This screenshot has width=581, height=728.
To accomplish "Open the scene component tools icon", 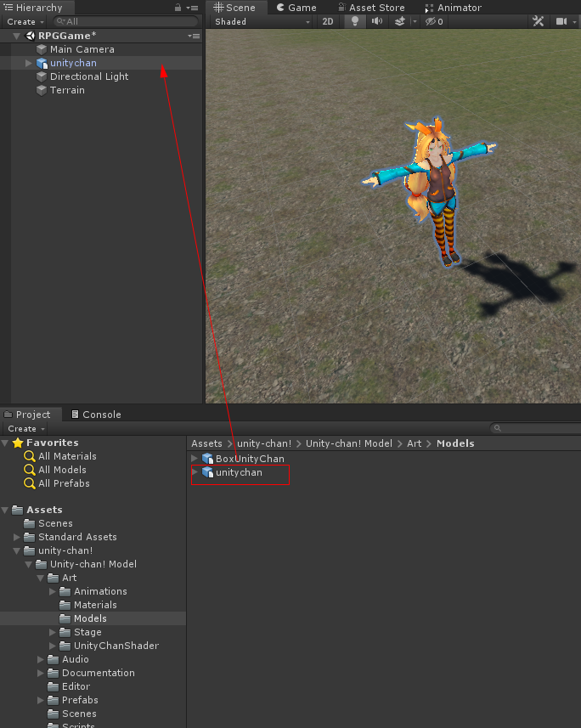I will tap(538, 21).
